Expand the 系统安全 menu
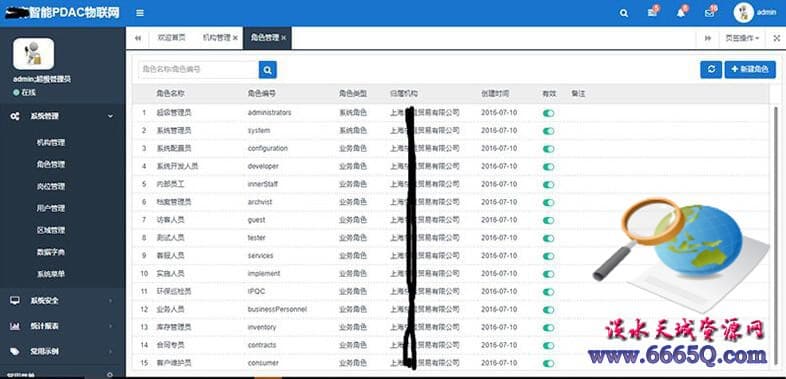786x379 pixels. pyautogui.click(x=63, y=301)
